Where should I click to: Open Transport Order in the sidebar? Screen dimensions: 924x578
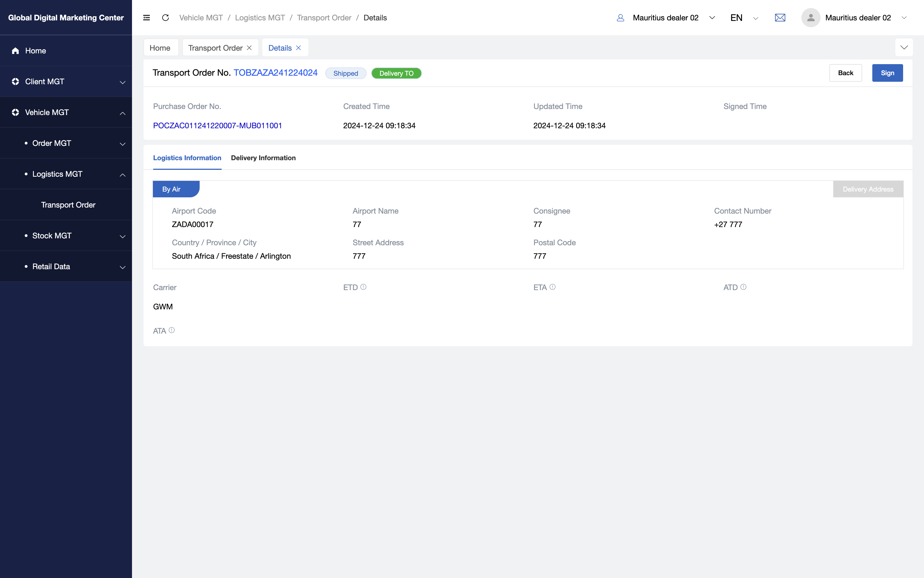tap(68, 205)
